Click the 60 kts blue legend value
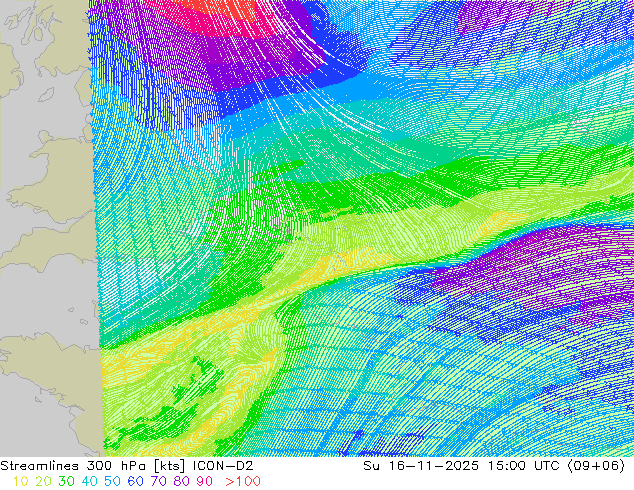 135,482
